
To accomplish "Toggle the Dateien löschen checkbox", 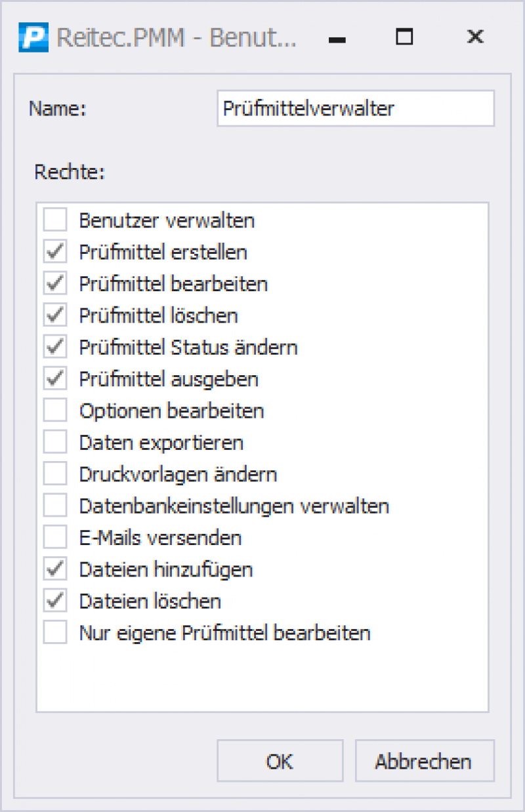I will (x=55, y=601).
